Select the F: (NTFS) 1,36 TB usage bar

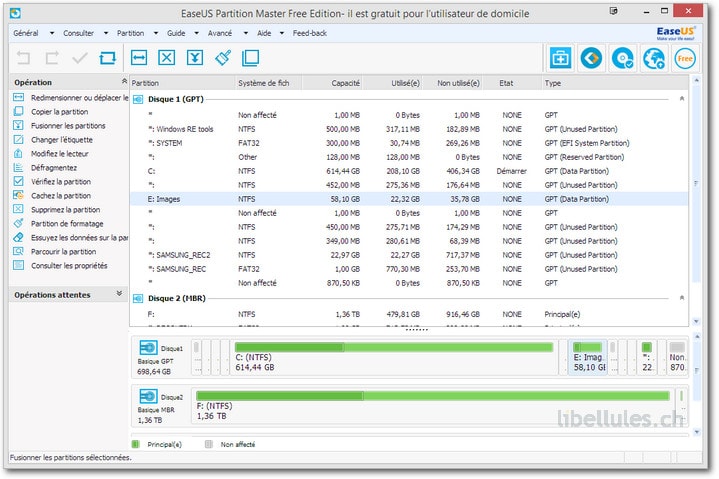tap(433, 396)
